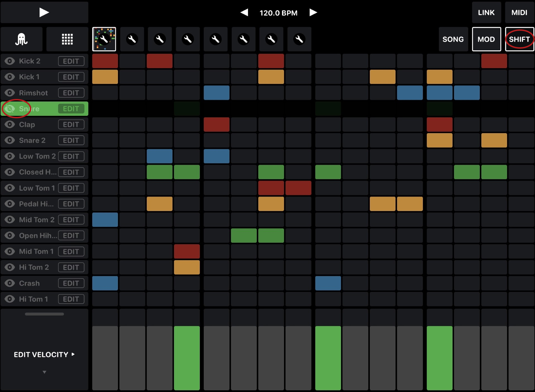Toggle the first Clap red step
Image resolution: width=535 pixels, height=392 pixels.
(x=217, y=124)
